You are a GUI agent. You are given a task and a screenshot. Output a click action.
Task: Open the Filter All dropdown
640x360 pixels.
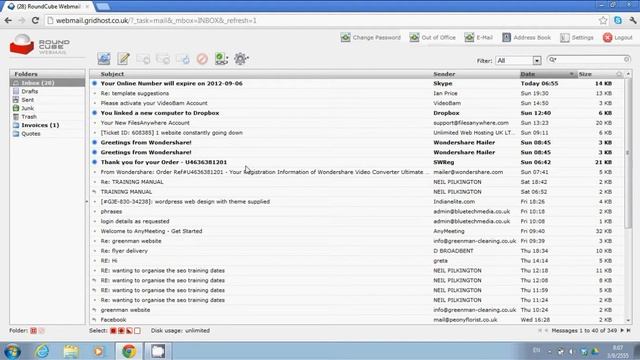click(x=518, y=60)
